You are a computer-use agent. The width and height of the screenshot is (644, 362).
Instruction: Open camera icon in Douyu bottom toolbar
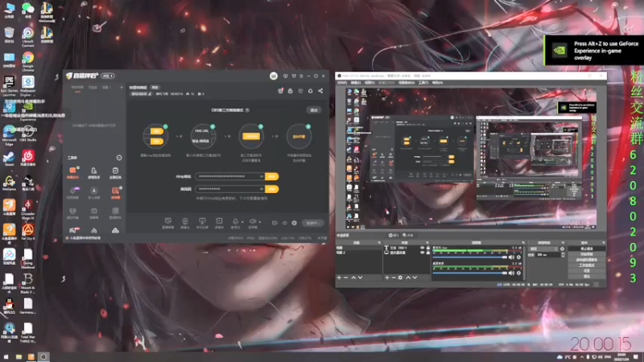coord(185,220)
